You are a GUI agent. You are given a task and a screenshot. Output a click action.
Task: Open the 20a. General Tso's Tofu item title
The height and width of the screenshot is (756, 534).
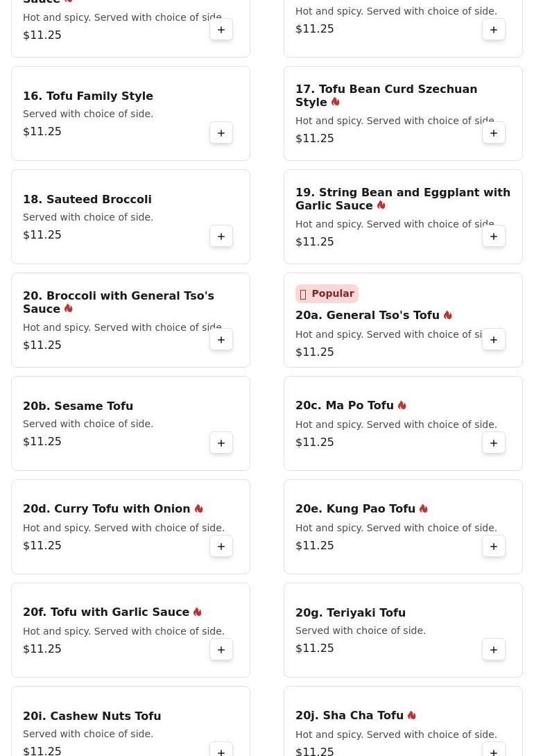click(x=368, y=315)
